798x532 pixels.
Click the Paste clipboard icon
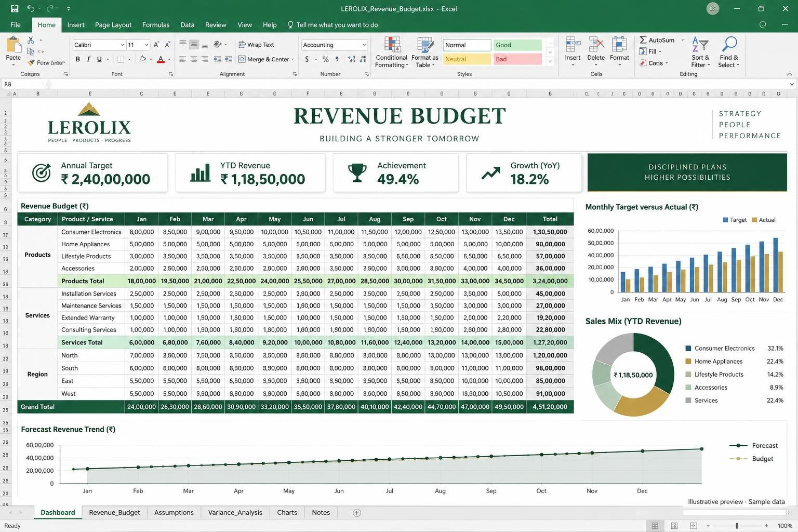13,45
